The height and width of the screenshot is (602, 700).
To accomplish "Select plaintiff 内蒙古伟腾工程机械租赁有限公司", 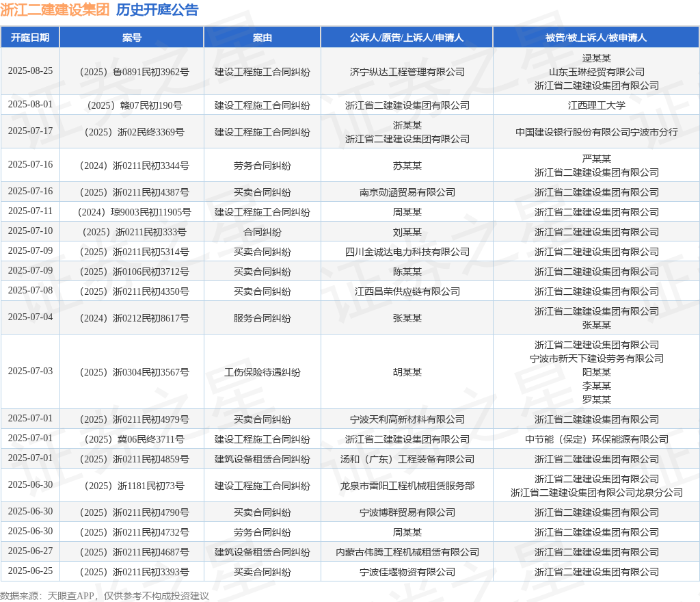I will pos(407,553).
